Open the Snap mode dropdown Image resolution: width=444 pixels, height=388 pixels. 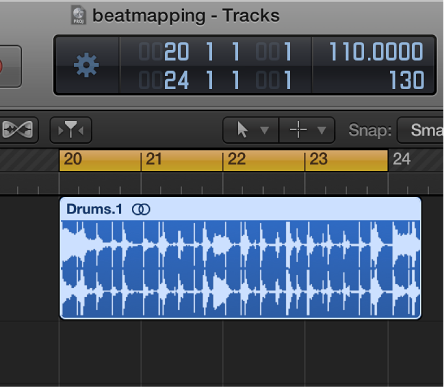pos(421,130)
